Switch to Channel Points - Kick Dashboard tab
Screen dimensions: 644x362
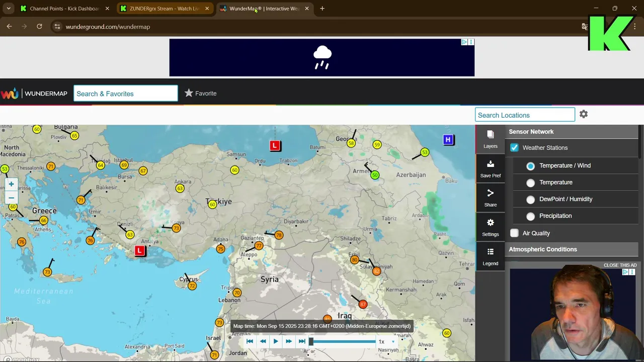65,9
